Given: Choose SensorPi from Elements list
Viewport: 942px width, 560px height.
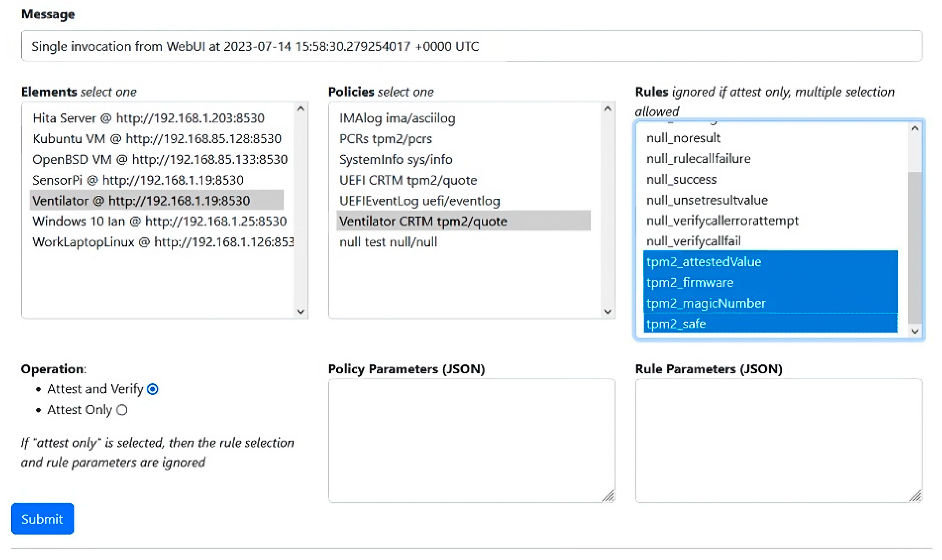Looking at the screenshot, I should point(138,180).
